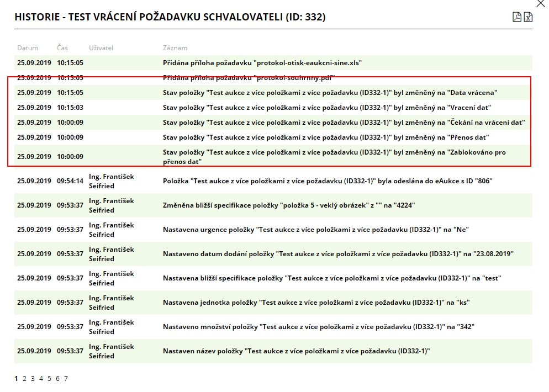Export history to Excel file

pos(528,17)
